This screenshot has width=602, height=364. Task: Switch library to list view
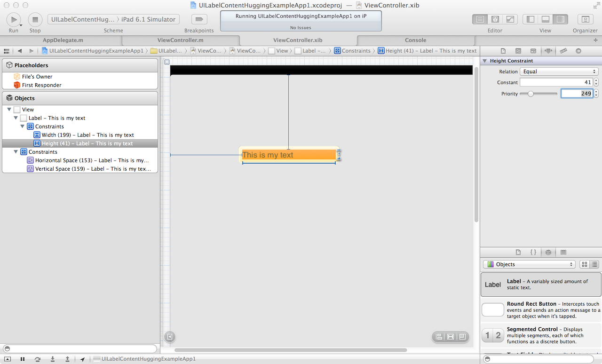pos(594,264)
